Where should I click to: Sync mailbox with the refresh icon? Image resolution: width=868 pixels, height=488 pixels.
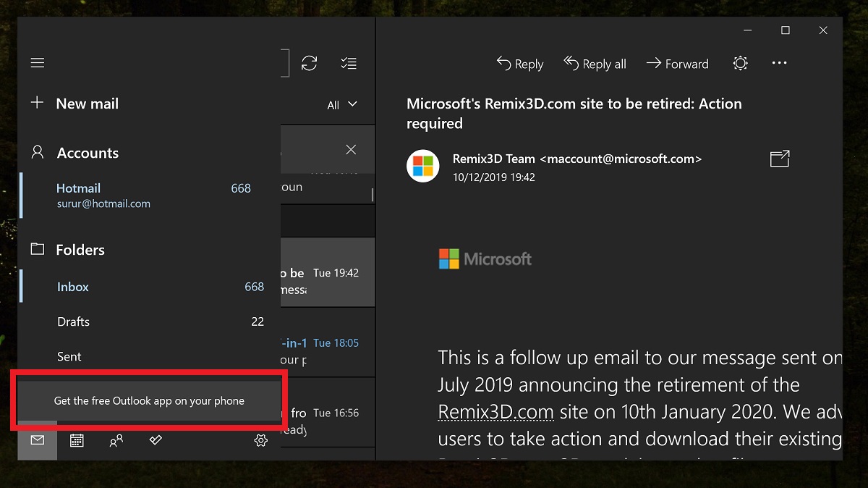[x=310, y=64]
